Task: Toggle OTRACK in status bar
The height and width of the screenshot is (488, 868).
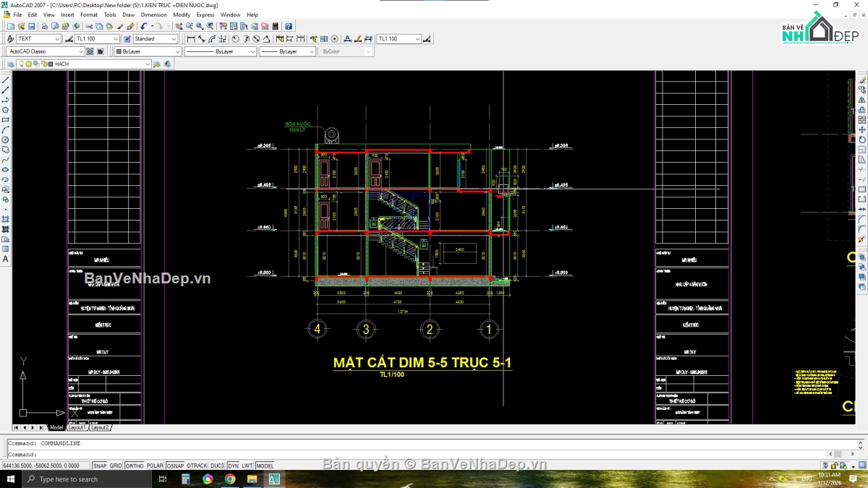Action: (x=197, y=466)
